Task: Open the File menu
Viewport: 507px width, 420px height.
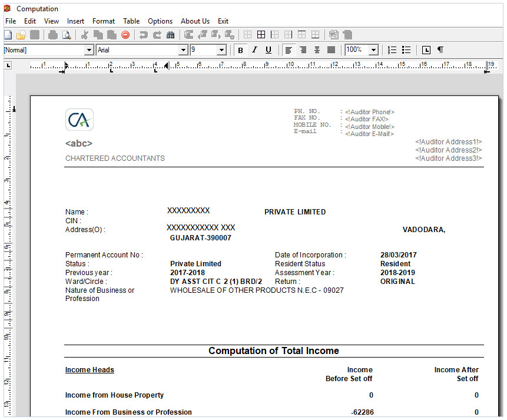Action: coord(11,21)
